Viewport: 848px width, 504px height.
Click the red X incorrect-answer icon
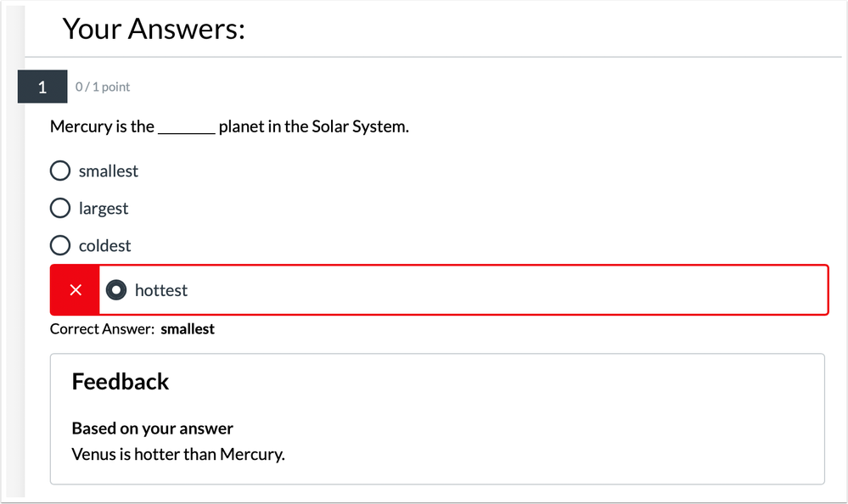pyautogui.click(x=76, y=290)
